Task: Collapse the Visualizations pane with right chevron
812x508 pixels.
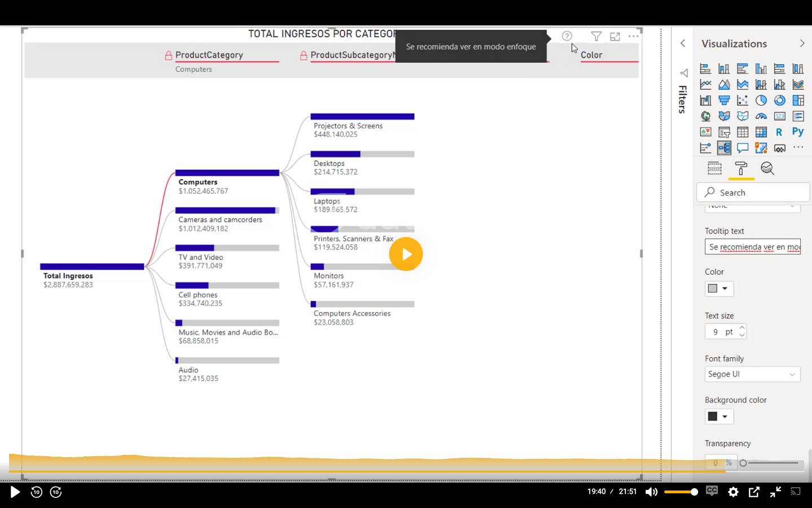Action: 802,43
